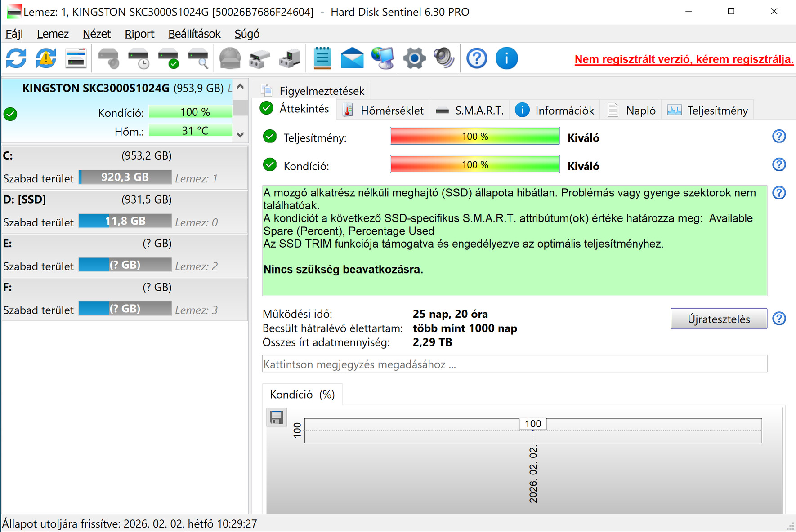The image size is (796, 532).
Task: Open configuration gear icon in toolbar
Action: point(414,58)
